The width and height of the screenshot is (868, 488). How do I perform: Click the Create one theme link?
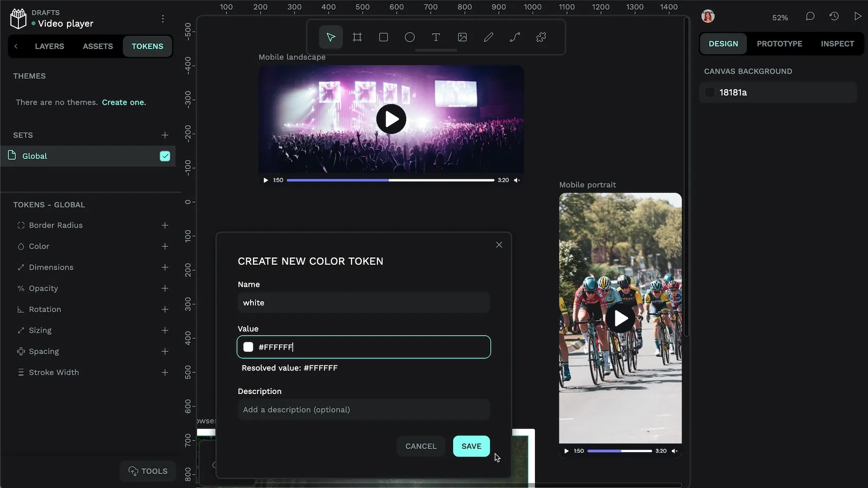124,102
